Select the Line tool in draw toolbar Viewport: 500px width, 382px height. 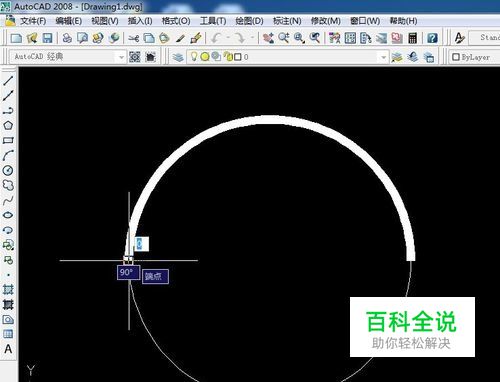(x=8, y=80)
